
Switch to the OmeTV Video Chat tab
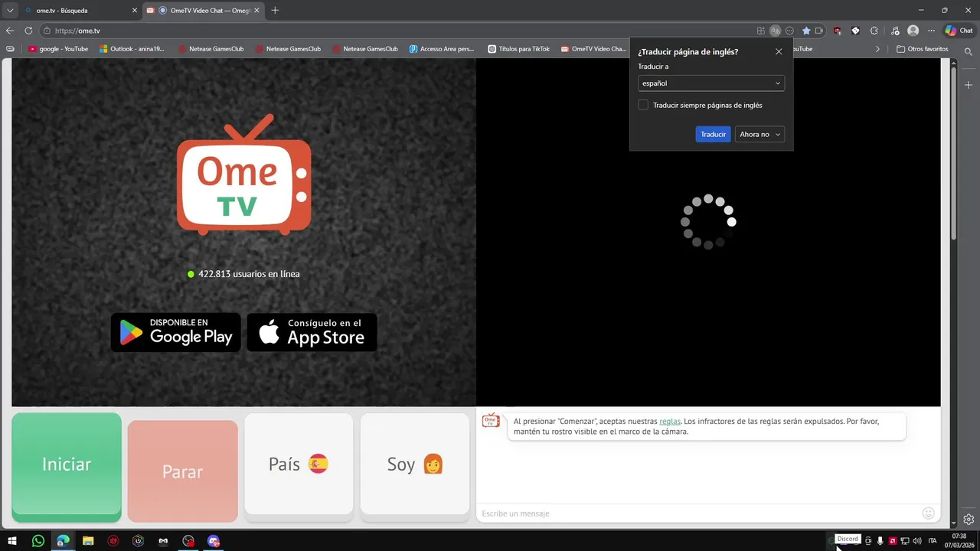coord(203,11)
